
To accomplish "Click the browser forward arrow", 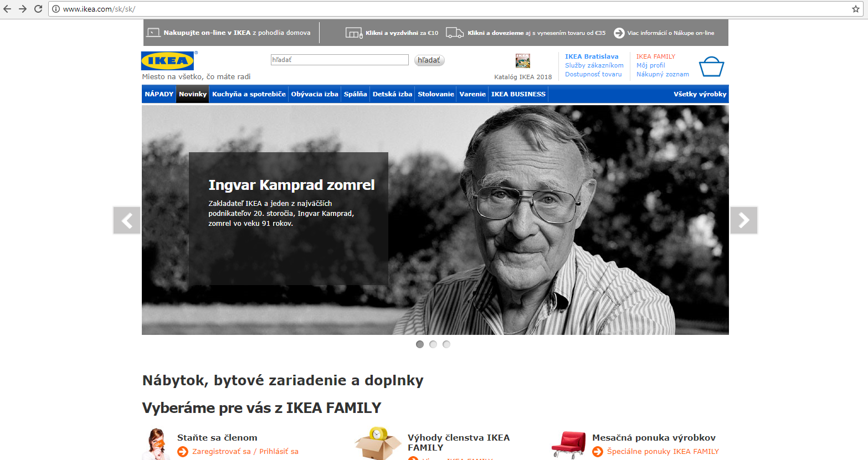I will [23, 9].
